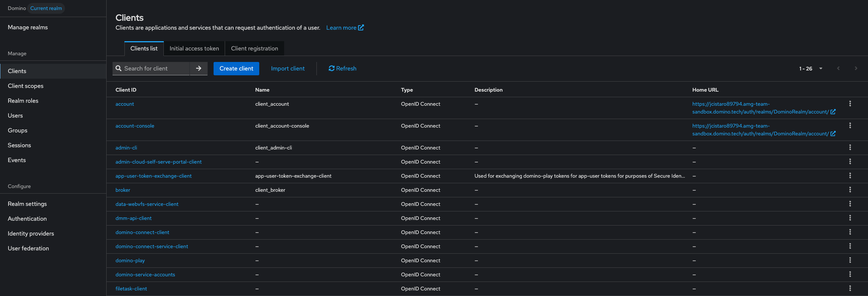Open kebab menu for broker client
Viewport: 868px width, 296px height.
[850, 190]
